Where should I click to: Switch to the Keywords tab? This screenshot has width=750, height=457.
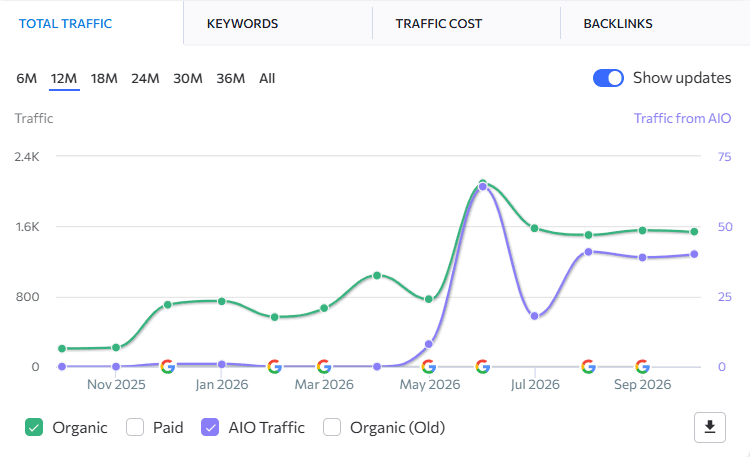243,23
